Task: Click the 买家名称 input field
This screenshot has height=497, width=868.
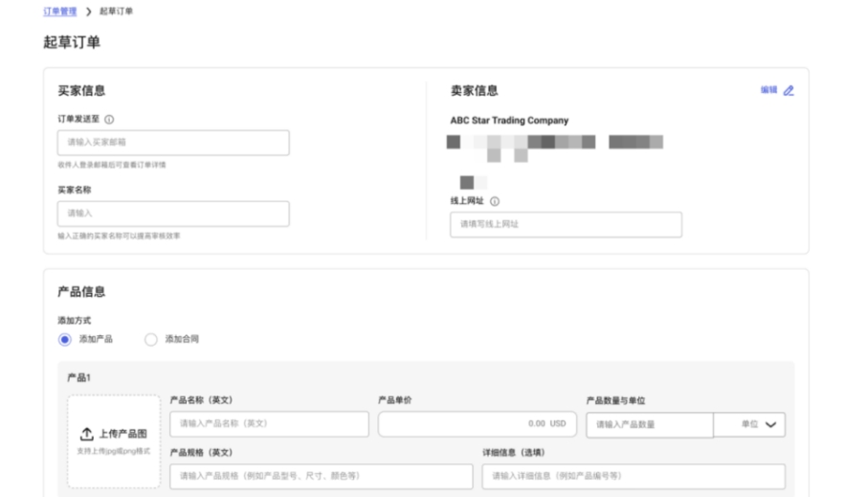Action: pos(173,214)
